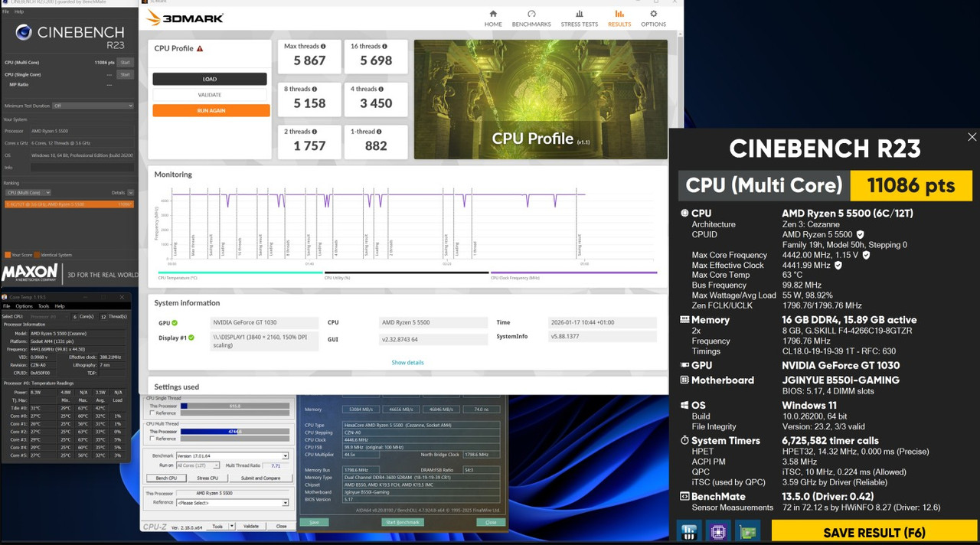The width and height of the screenshot is (980, 545).
Task: Click the Cinebench R23 sphere logo
Action: pyautogui.click(x=24, y=32)
